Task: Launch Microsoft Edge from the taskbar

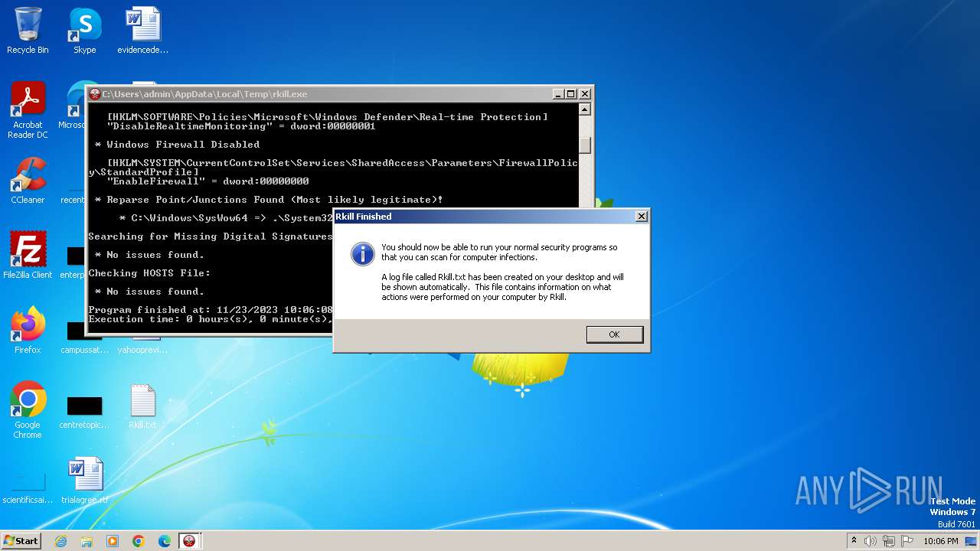Action: click(x=165, y=540)
